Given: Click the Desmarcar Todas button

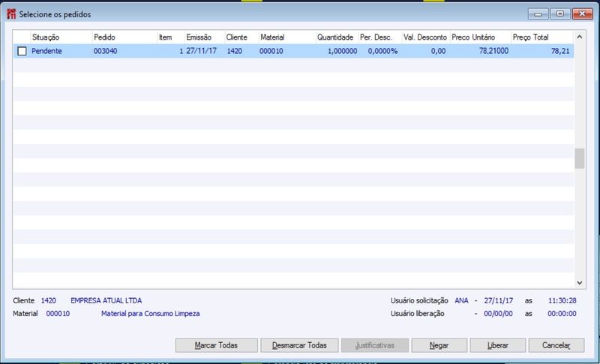Looking at the screenshot, I should (x=299, y=345).
